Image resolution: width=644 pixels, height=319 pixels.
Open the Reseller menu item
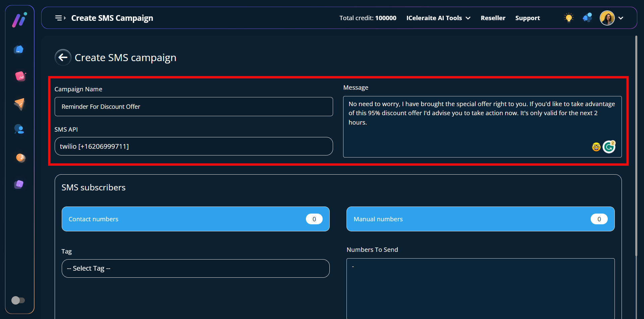(x=493, y=18)
